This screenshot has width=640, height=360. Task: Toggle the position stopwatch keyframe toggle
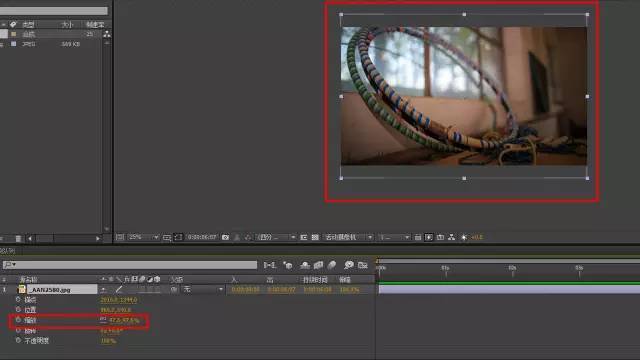18,310
